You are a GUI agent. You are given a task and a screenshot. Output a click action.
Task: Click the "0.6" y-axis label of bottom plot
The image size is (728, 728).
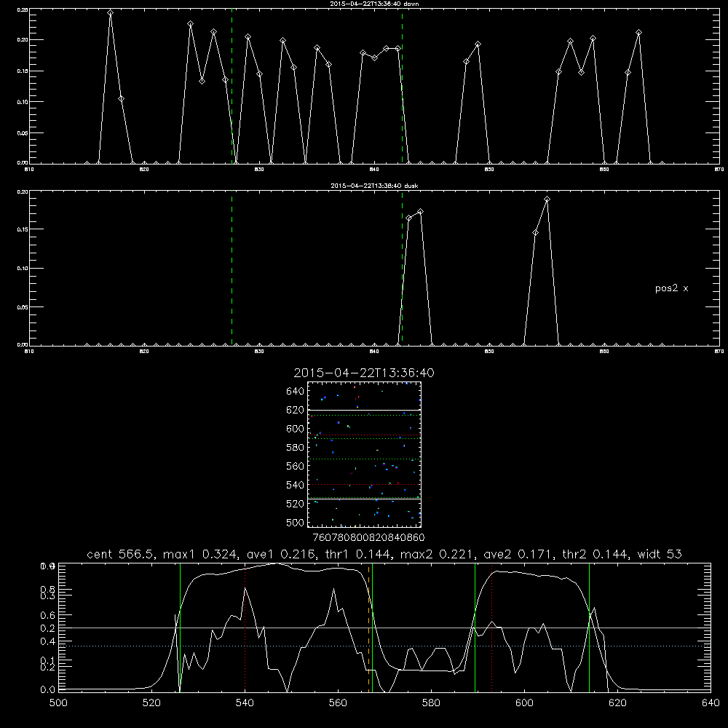pyautogui.click(x=48, y=615)
